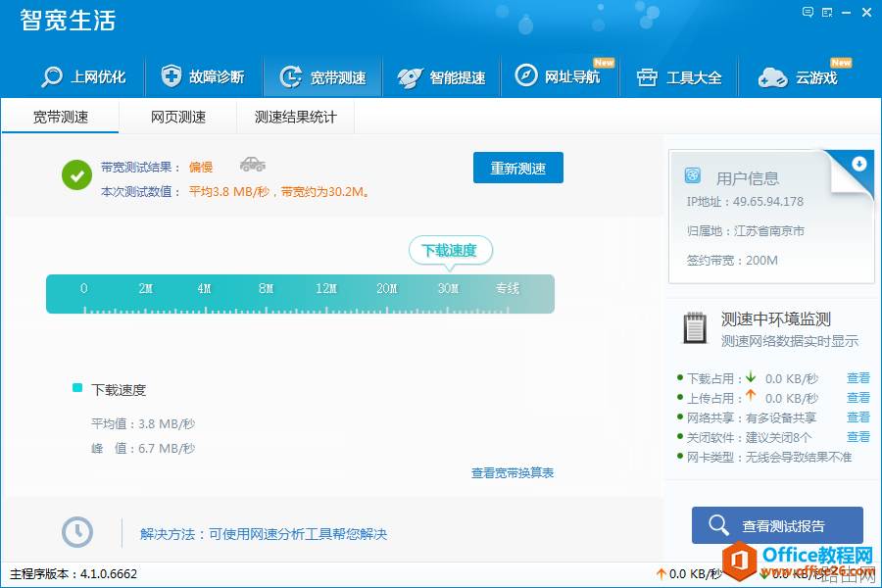Click the notepad icon for 测速中环境监测
882x588 pixels.
[695, 327]
